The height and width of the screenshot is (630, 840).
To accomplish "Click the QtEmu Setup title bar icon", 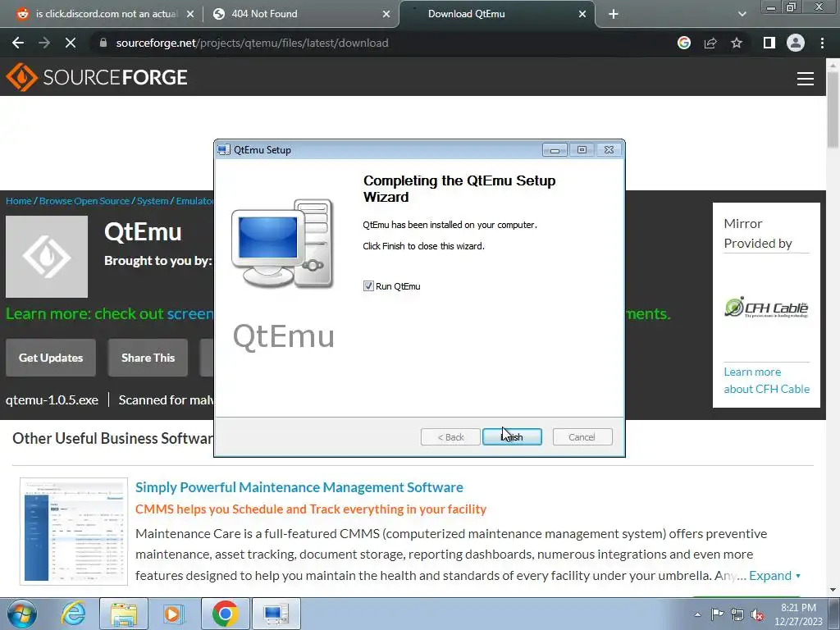I will 223,150.
